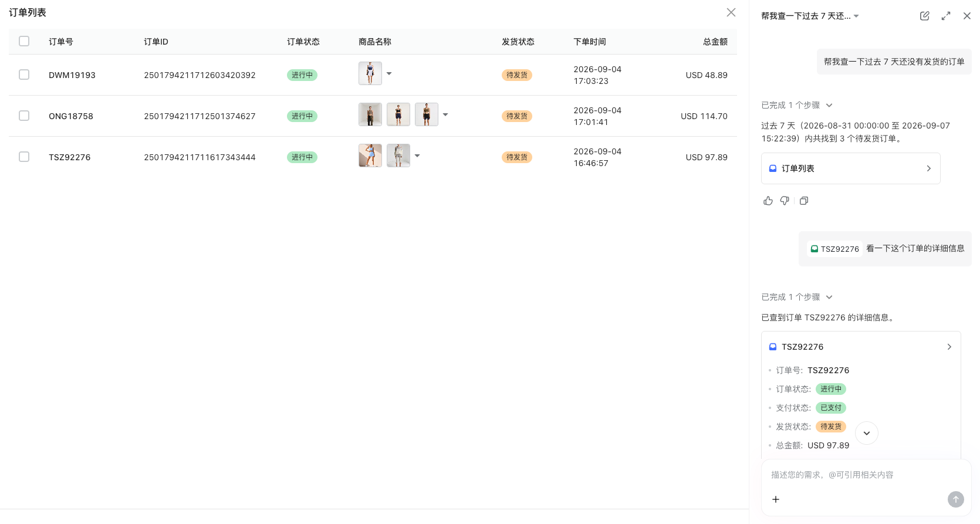Click the scroll-to-bottom arrow button
This screenshot has height=524, width=980.
click(867, 433)
